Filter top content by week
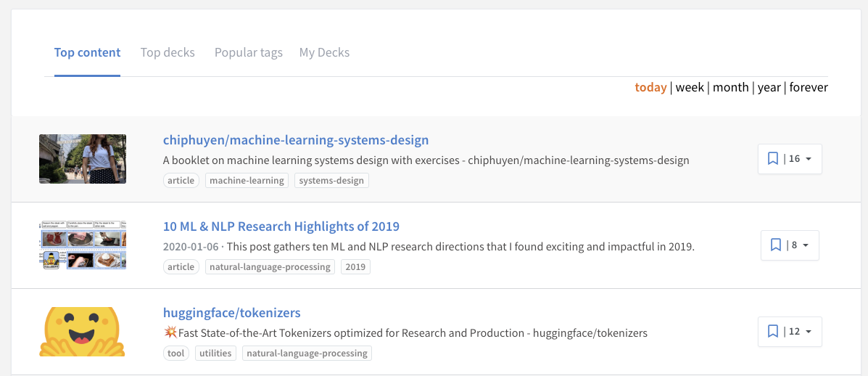868x376 pixels. pyautogui.click(x=690, y=88)
